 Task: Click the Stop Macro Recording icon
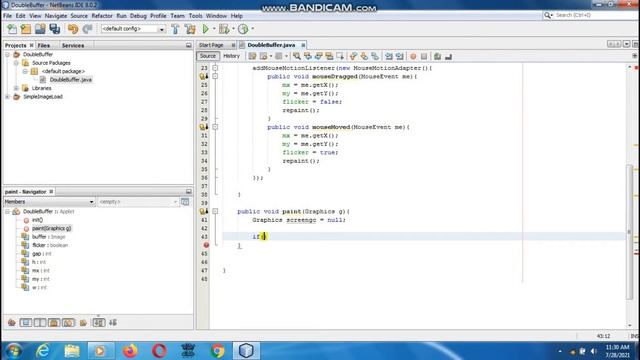point(424,56)
